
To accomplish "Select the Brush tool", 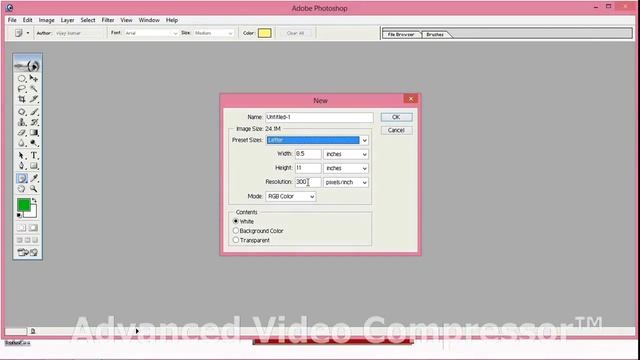I will 34,112.
